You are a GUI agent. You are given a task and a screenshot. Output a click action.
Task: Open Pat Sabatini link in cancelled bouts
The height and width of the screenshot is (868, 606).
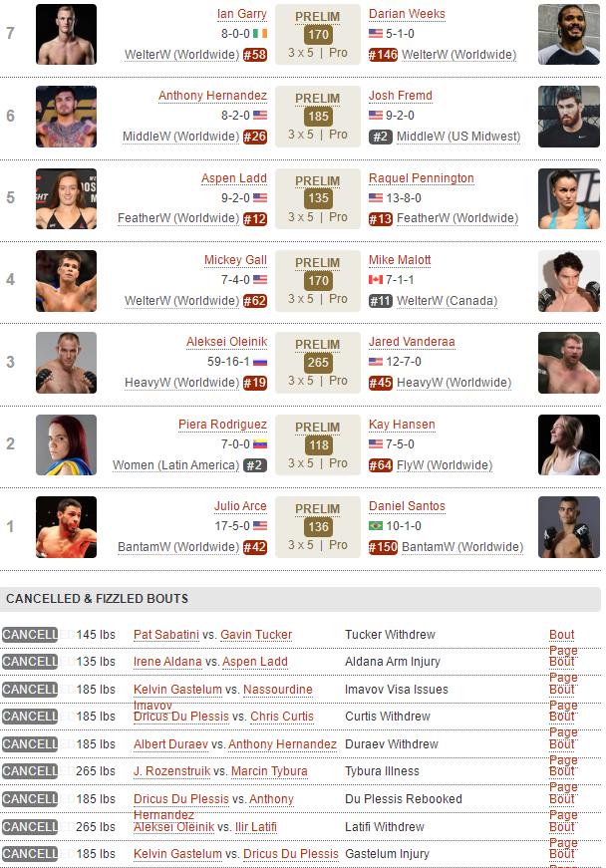(x=165, y=635)
